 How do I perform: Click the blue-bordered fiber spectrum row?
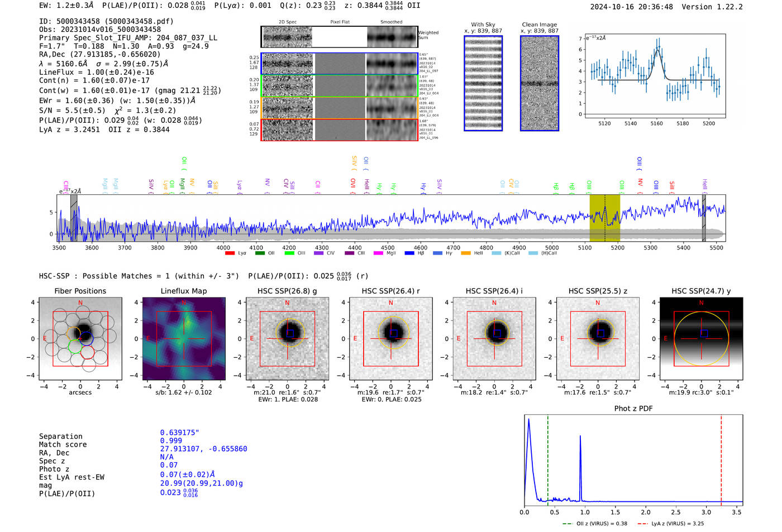[x=340, y=64]
